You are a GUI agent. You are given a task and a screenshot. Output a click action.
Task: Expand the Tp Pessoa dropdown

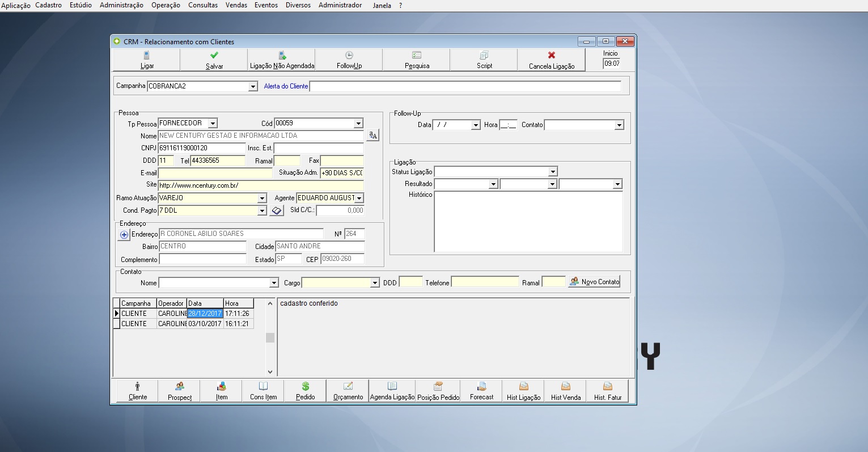click(x=212, y=123)
